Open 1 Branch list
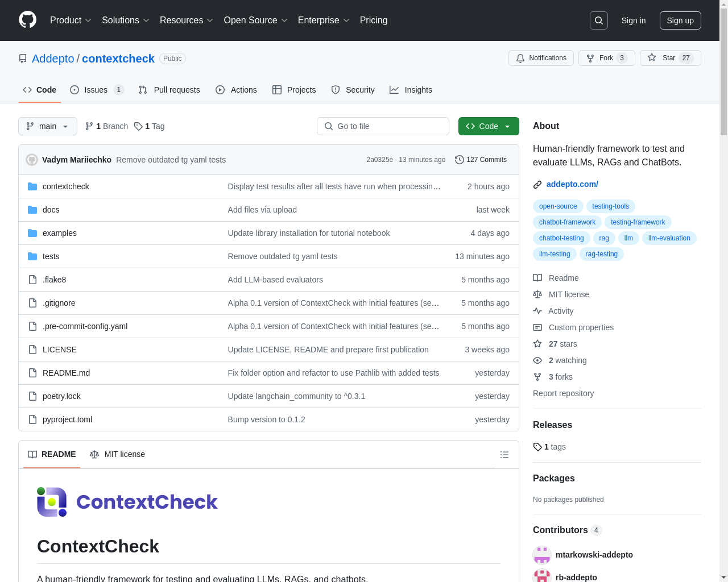This screenshot has height=582, width=728. 106,126
